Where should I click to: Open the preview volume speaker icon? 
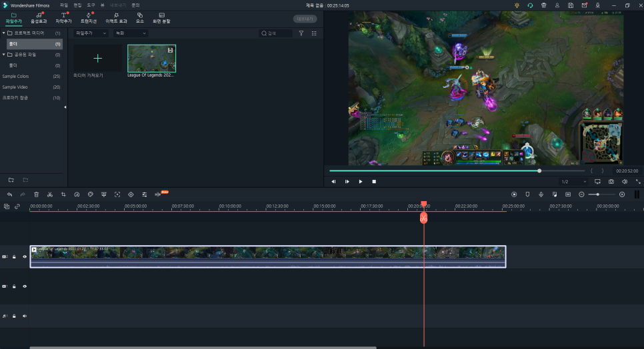point(625,181)
